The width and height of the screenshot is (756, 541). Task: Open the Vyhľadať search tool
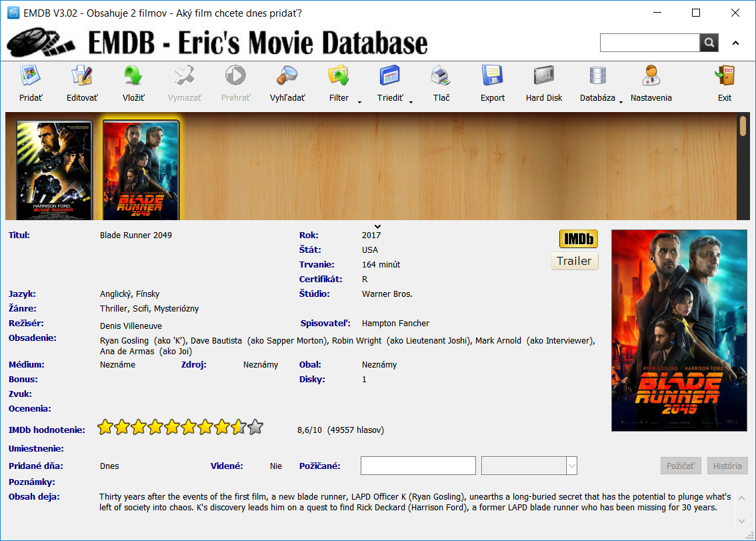[x=287, y=76]
